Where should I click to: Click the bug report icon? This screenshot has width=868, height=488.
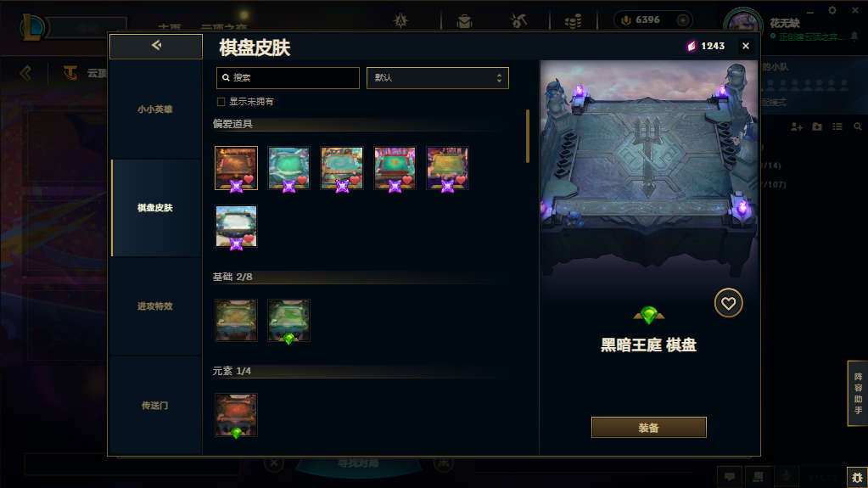point(857,477)
